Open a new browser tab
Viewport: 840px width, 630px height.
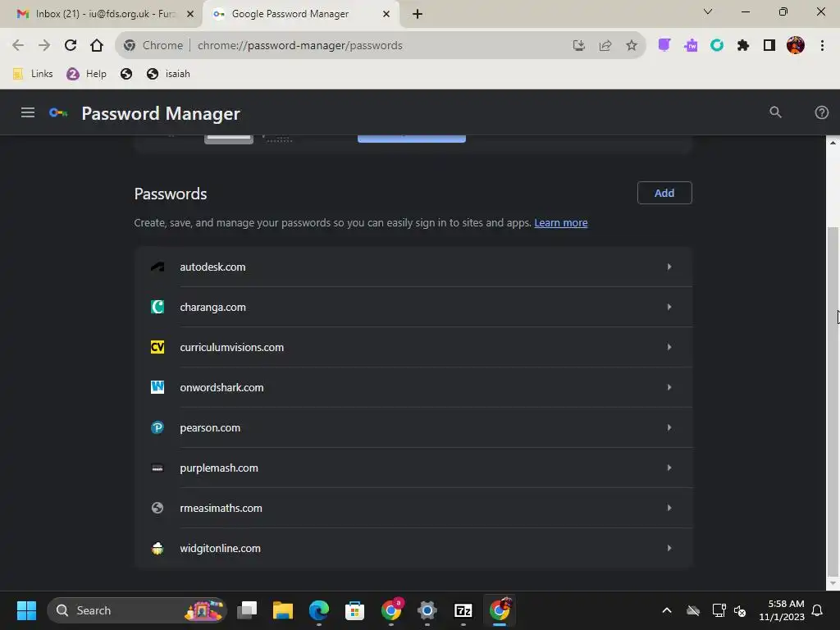click(x=418, y=14)
